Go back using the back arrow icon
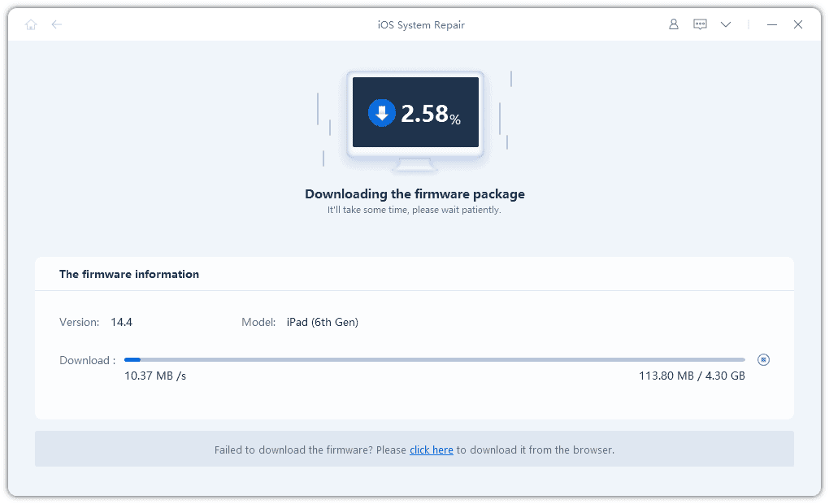The height and width of the screenshot is (504, 829). click(56, 24)
